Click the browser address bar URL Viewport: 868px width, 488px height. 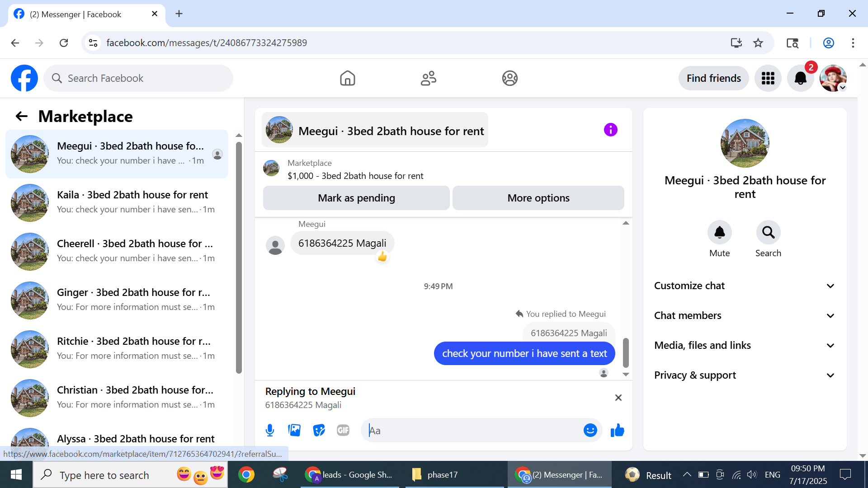click(x=207, y=43)
